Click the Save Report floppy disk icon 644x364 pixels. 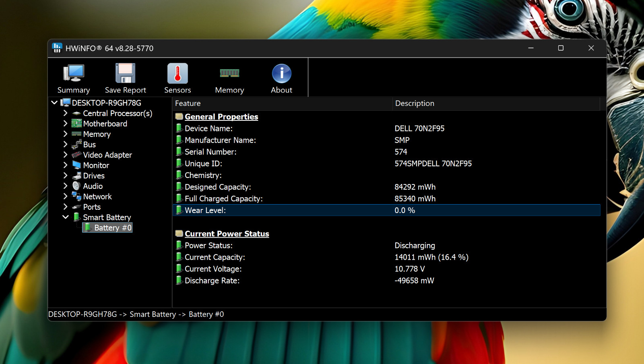(126, 73)
